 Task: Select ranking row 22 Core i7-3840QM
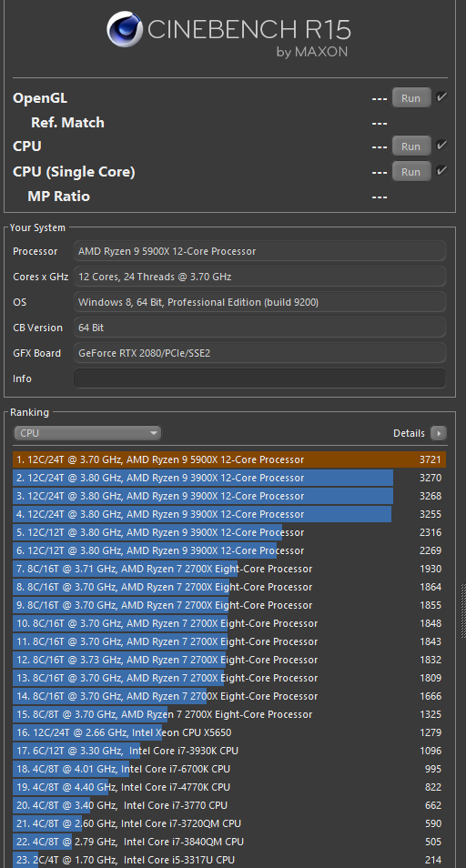pyautogui.click(x=229, y=842)
